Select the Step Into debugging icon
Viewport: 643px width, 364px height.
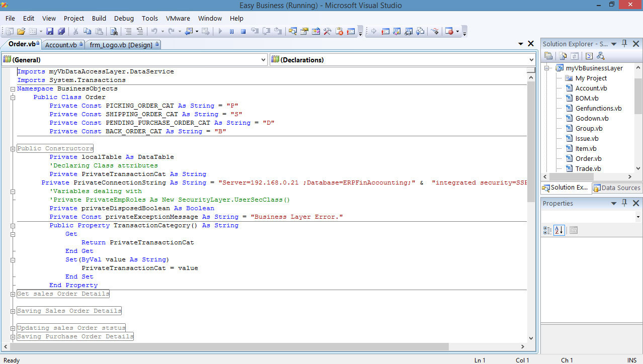tap(255, 31)
